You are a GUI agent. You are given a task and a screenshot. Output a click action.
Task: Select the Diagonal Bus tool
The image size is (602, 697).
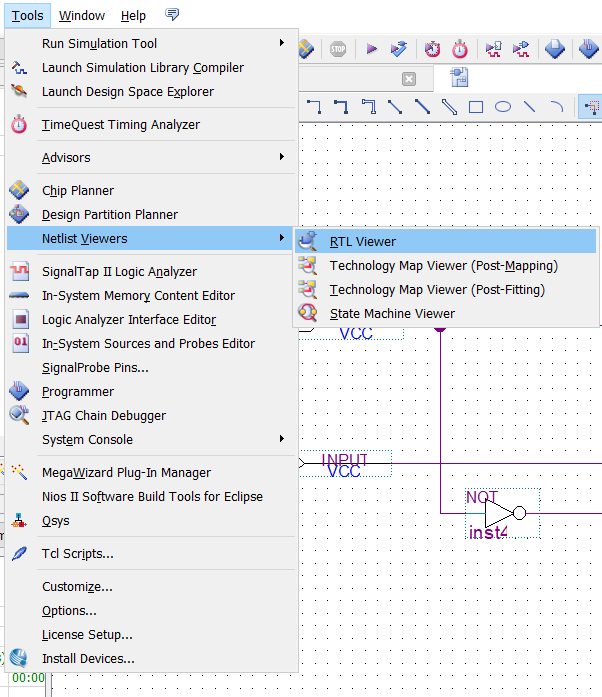pyautogui.click(x=422, y=107)
